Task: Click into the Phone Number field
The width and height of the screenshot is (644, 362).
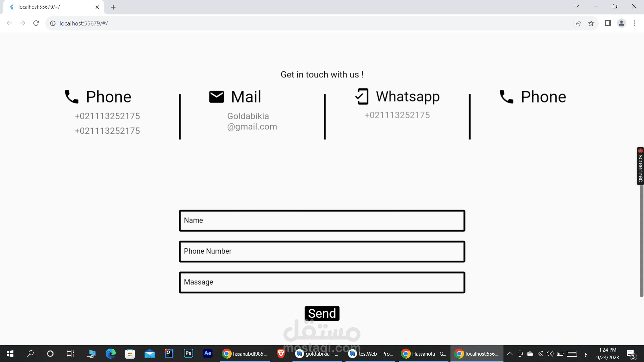Action: (x=322, y=251)
